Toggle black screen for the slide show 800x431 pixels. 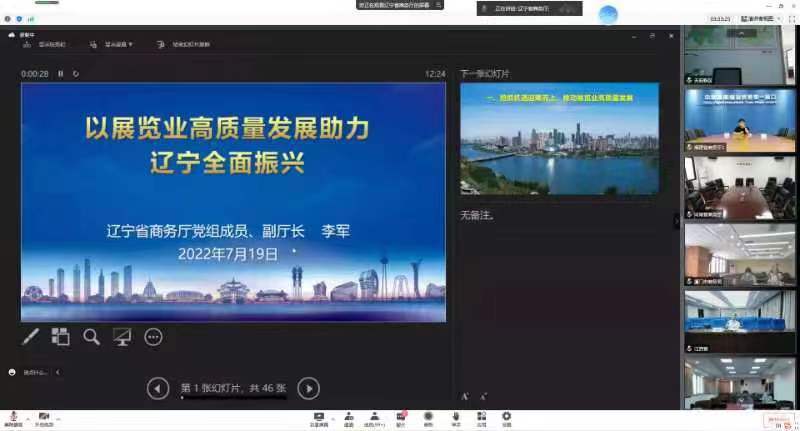tap(122, 337)
